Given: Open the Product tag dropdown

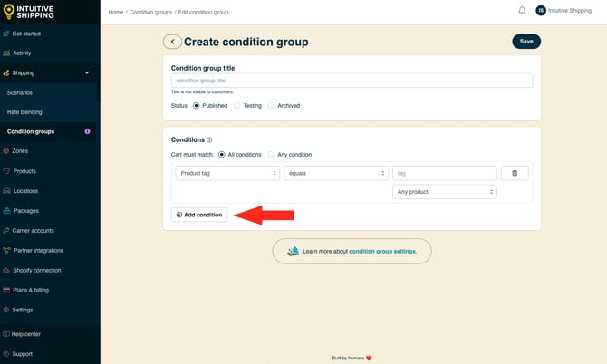Looking at the screenshot, I should [227, 173].
